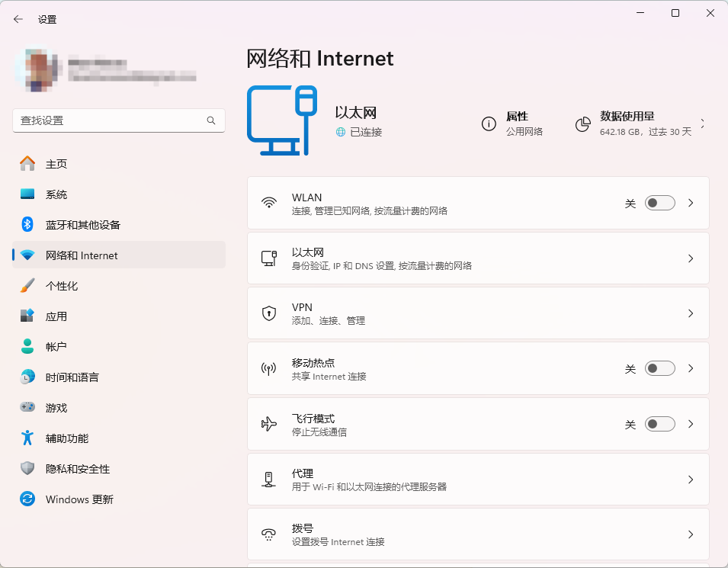Open 隐私和安全性 settings
The height and width of the screenshot is (568, 728).
[119, 469]
